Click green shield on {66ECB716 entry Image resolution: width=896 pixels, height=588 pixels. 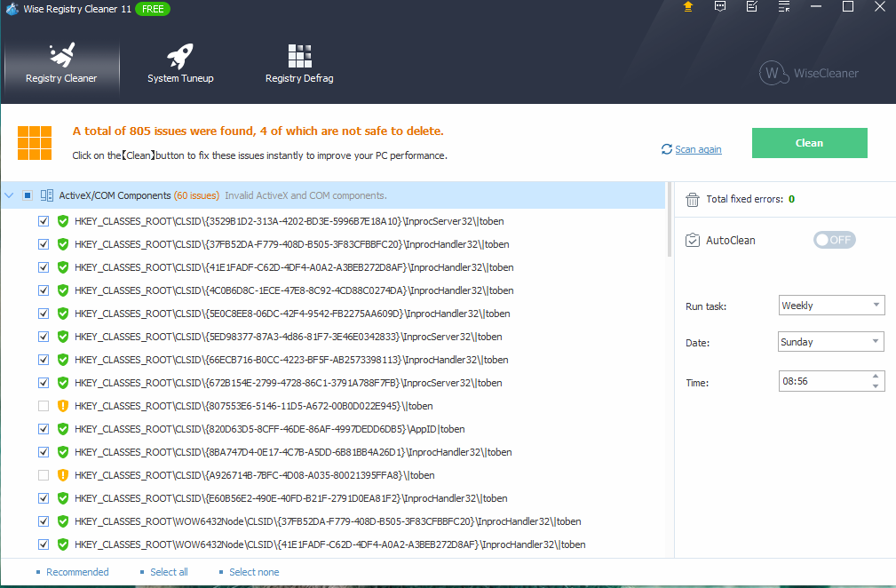63,360
